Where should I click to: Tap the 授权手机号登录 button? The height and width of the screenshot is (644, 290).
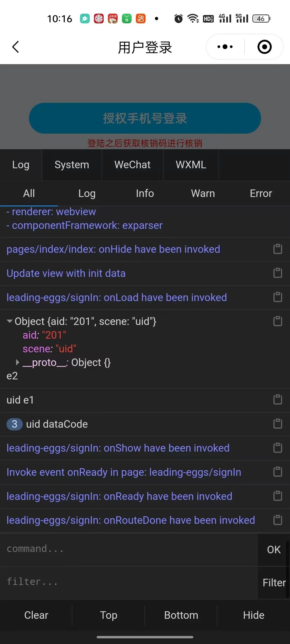[x=145, y=118]
